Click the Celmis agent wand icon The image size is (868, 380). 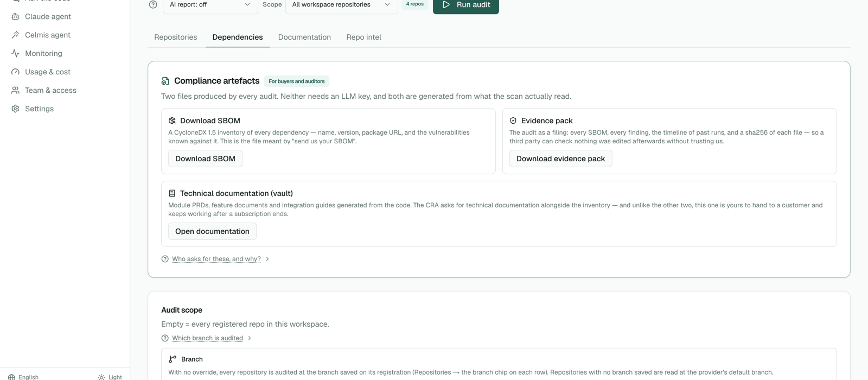click(15, 35)
